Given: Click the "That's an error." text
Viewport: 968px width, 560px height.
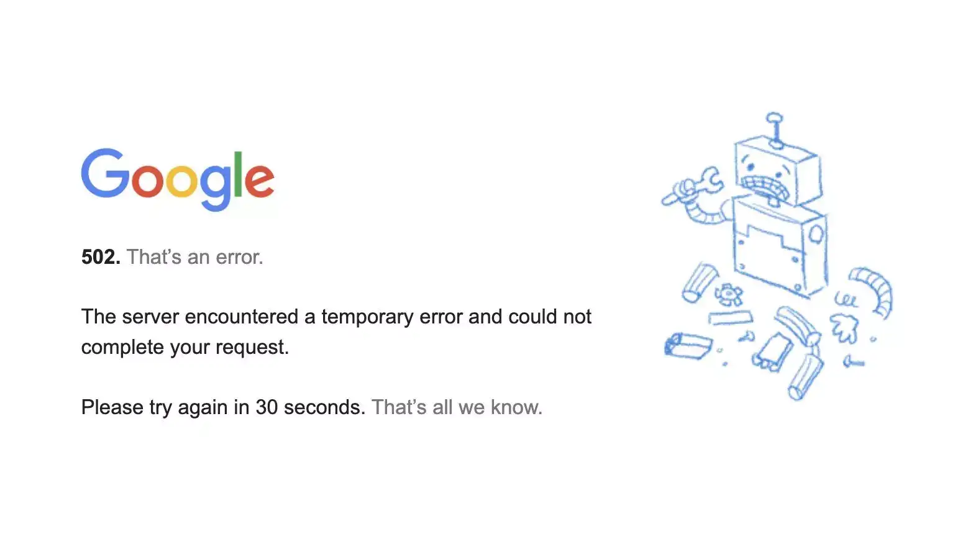Looking at the screenshot, I should [x=195, y=257].
